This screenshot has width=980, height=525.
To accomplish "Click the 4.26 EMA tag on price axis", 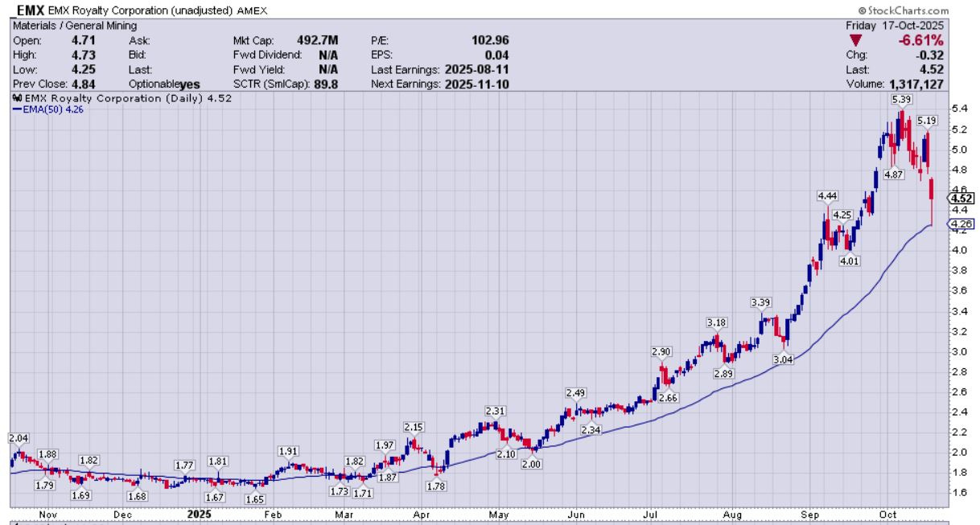I will coord(961,224).
